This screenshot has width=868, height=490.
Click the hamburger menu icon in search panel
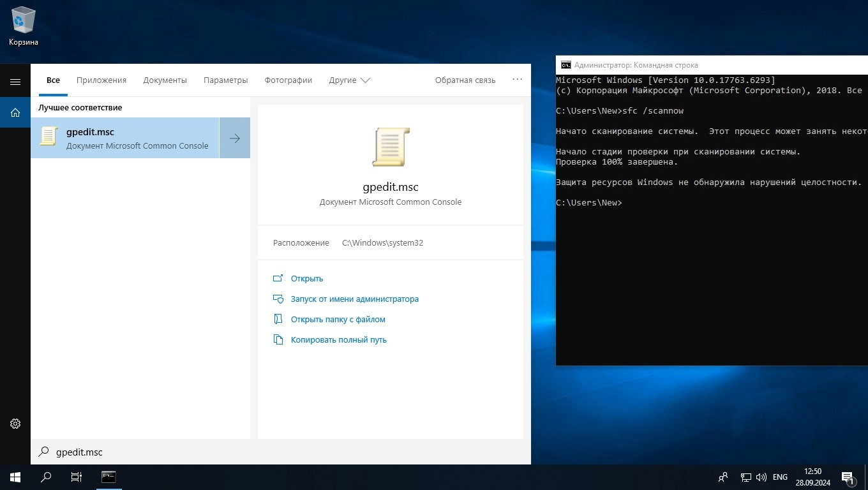[x=15, y=82]
